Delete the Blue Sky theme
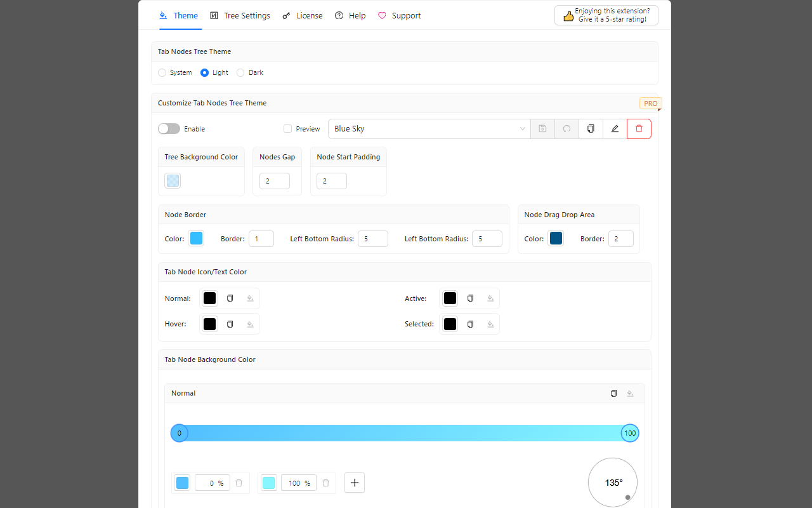The width and height of the screenshot is (812, 508). click(x=639, y=128)
